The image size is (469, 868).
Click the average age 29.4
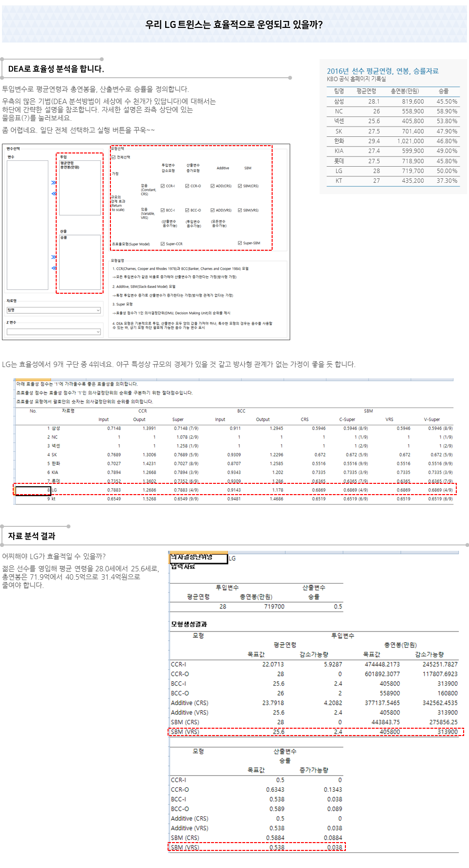pyautogui.click(x=374, y=141)
